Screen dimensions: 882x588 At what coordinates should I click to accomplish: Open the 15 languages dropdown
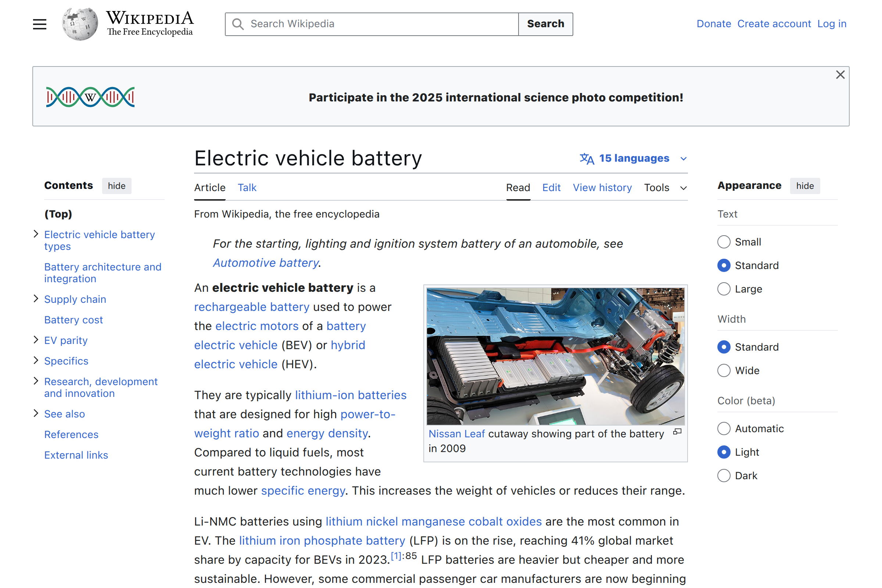point(633,159)
